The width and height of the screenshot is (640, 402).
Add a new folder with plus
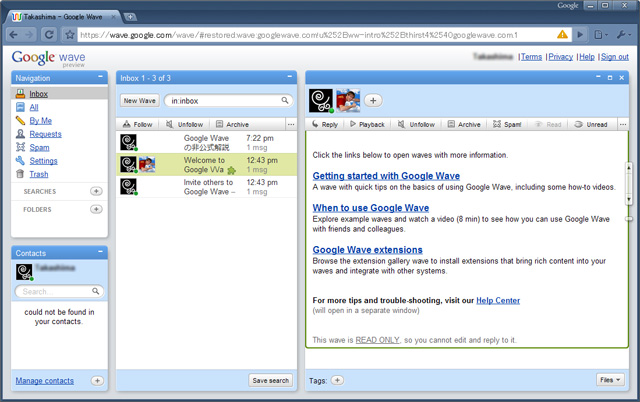pos(96,209)
